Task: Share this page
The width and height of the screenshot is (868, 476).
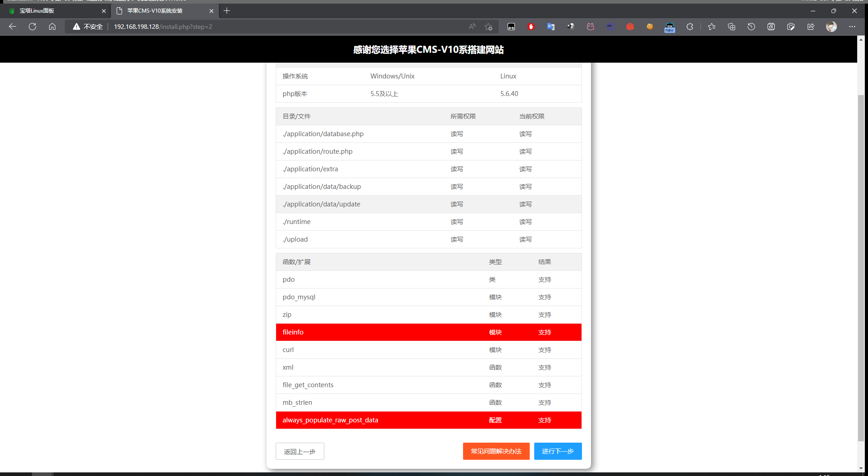Action: coord(811,27)
